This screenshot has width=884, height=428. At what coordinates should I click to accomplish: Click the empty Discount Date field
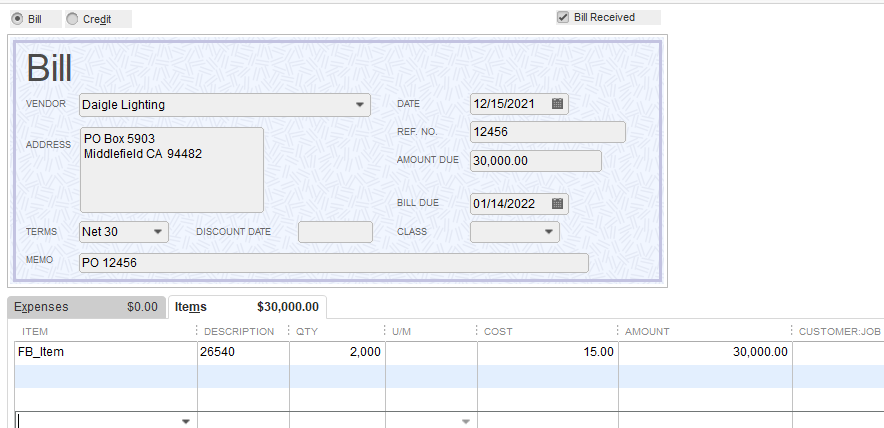(335, 232)
